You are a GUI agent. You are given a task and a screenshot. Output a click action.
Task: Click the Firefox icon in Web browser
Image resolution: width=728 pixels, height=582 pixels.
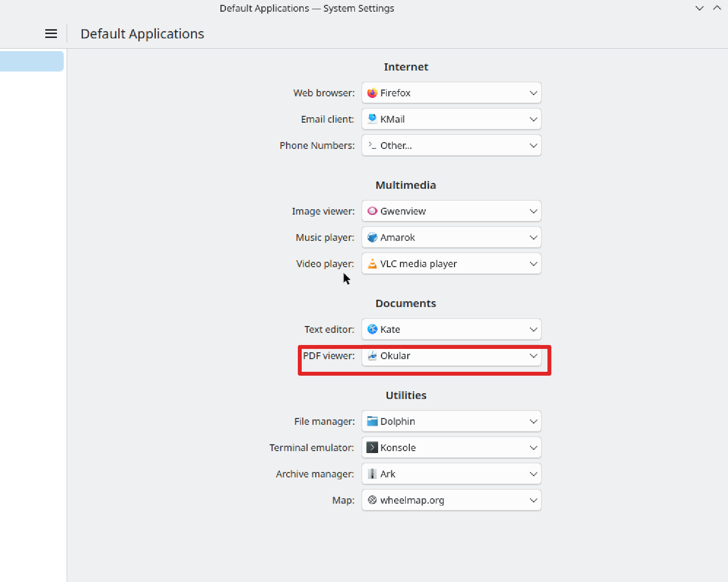(x=372, y=93)
